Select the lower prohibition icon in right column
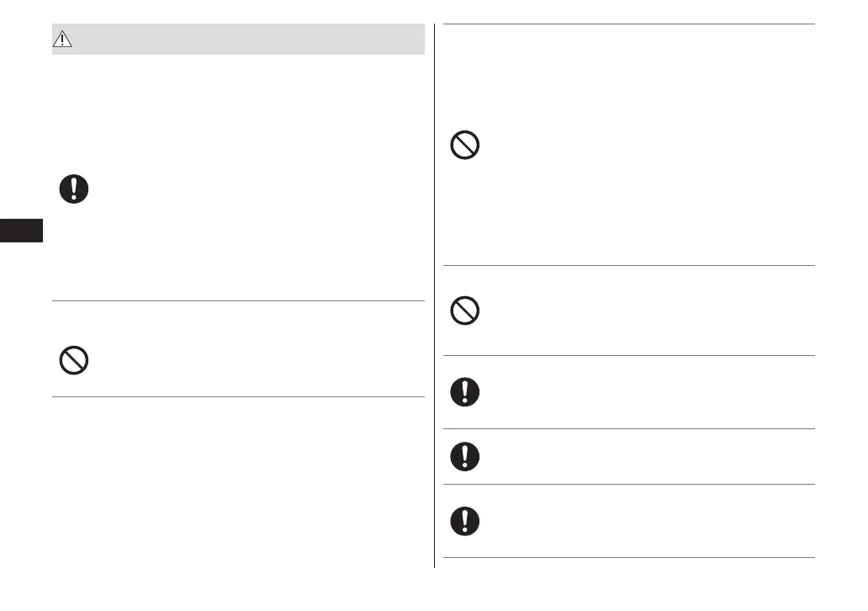This screenshot has width=868, height=611. pyautogui.click(x=465, y=312)
